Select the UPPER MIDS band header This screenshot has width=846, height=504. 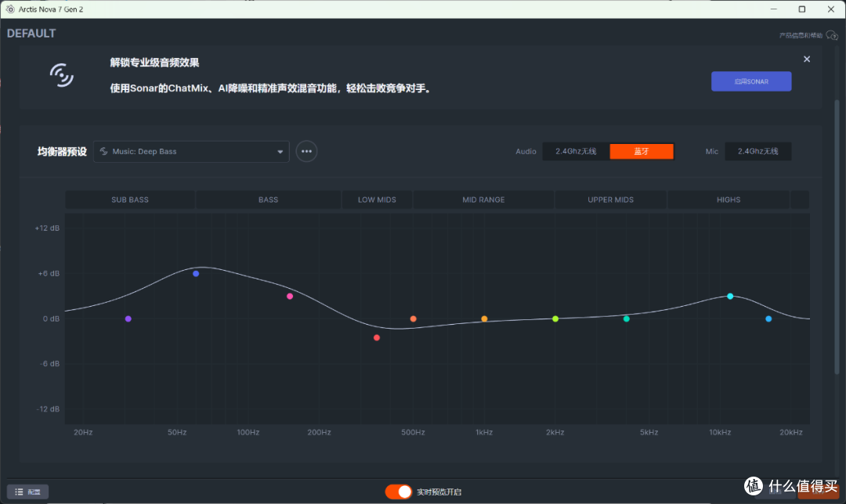[x=611, y=200]
